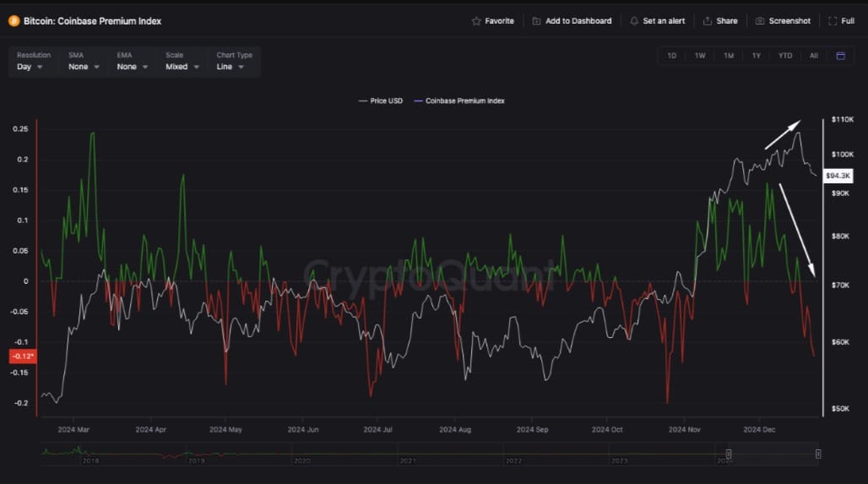Click the Set an alert bell icon
The height and width of the screenshot is (484, 868).
634,21
